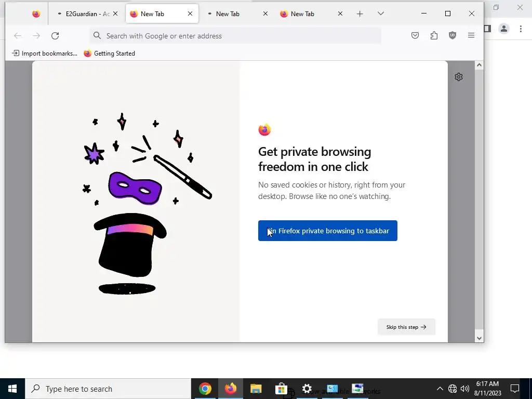The height and width of the screenshot is (399, 532).
Task: Open Import bookmarks from the bookmarks toolbar
Action: (x=45, y=54)
